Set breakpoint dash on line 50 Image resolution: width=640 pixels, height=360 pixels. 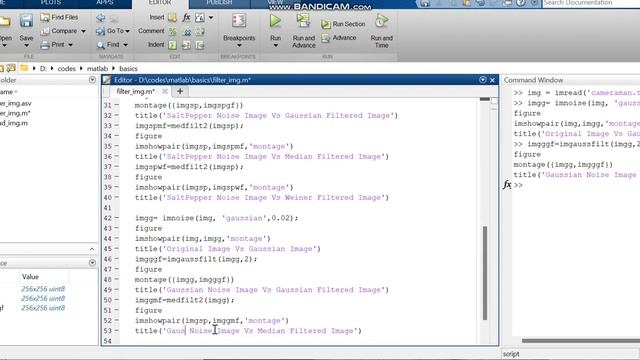tap(116, 300)
